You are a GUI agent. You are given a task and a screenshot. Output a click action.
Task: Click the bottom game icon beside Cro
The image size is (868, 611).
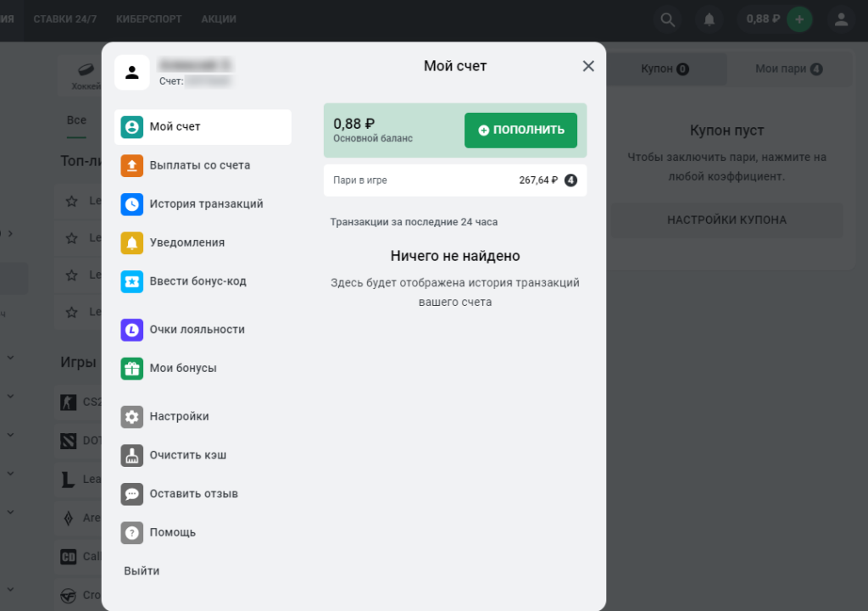(x=68, y=596)
